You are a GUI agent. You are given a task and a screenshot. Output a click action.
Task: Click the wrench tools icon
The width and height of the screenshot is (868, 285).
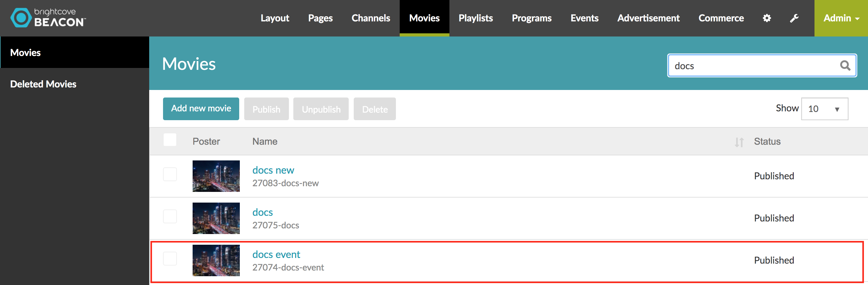pos(794,18)
